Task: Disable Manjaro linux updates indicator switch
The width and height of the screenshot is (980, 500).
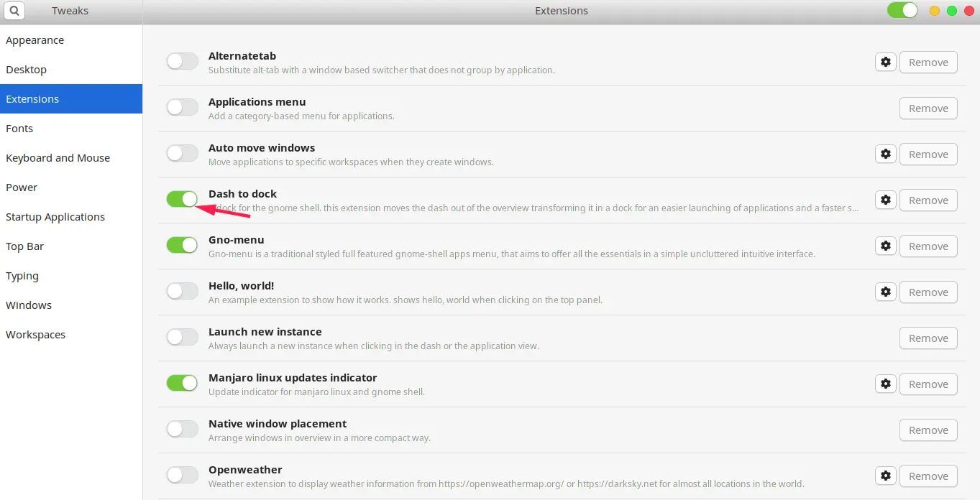Action: [x=182, y=384]
